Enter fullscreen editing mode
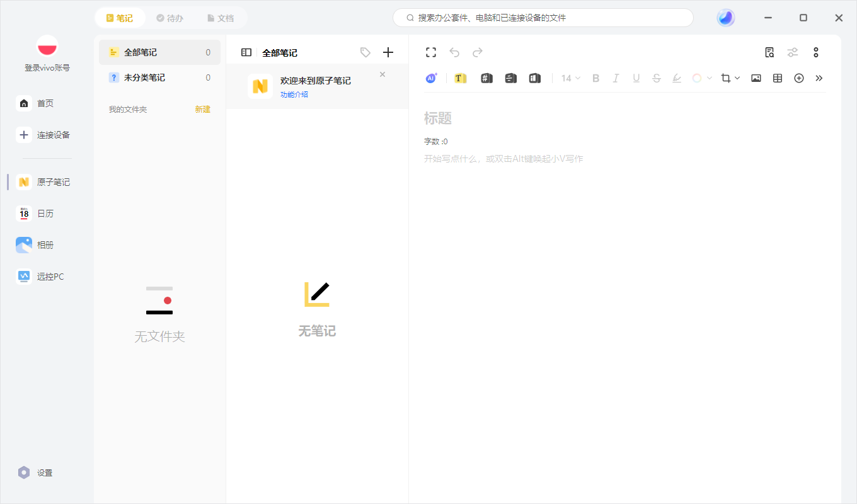857x504 pixels. 431,52
